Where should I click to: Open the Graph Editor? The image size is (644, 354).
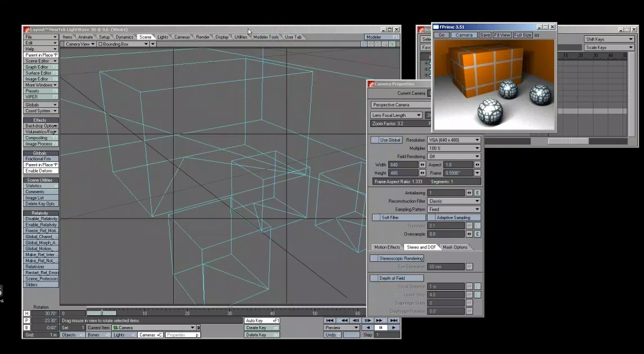click(40, 67)
